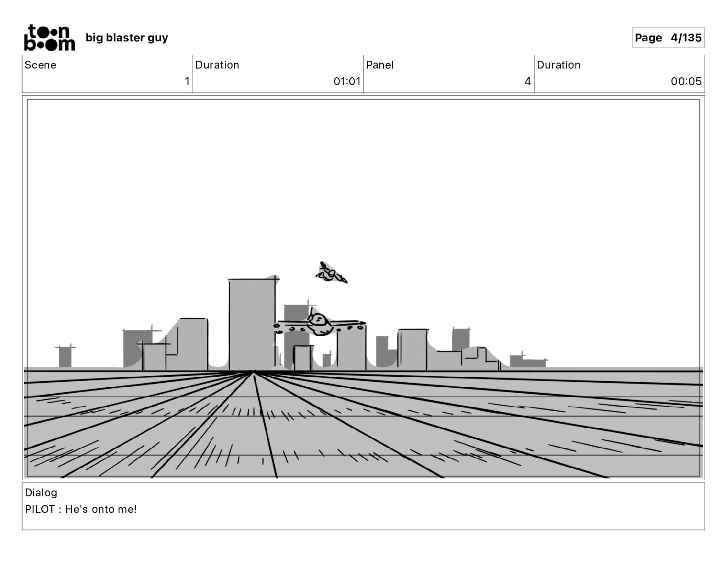Click the small flying figure above the plane
The height and width of the screenshot is (563, 728).
(331, 273)
